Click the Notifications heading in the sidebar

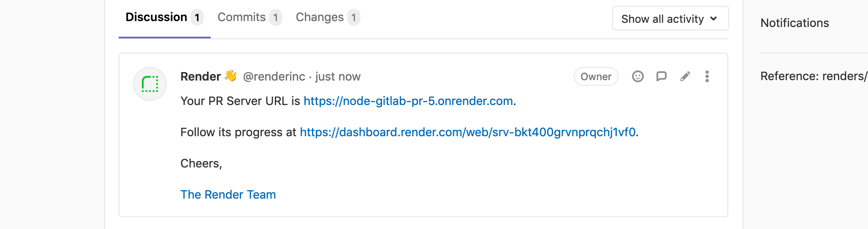[795, 23]
